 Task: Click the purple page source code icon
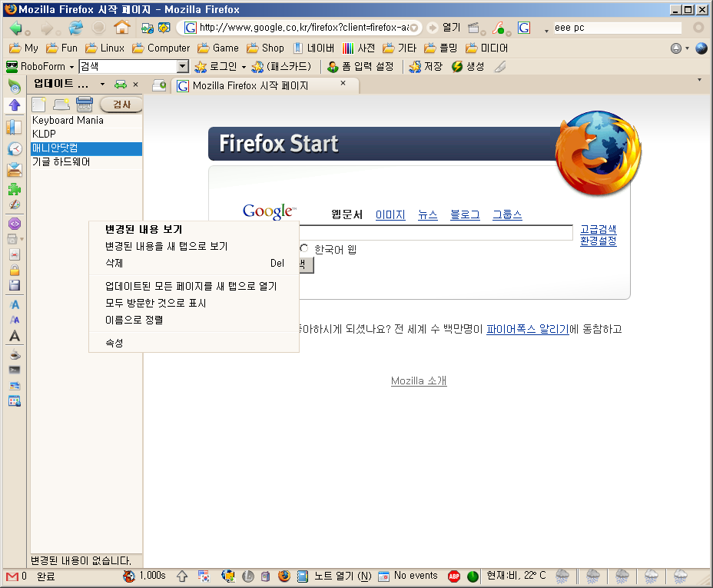click(15, 224)
